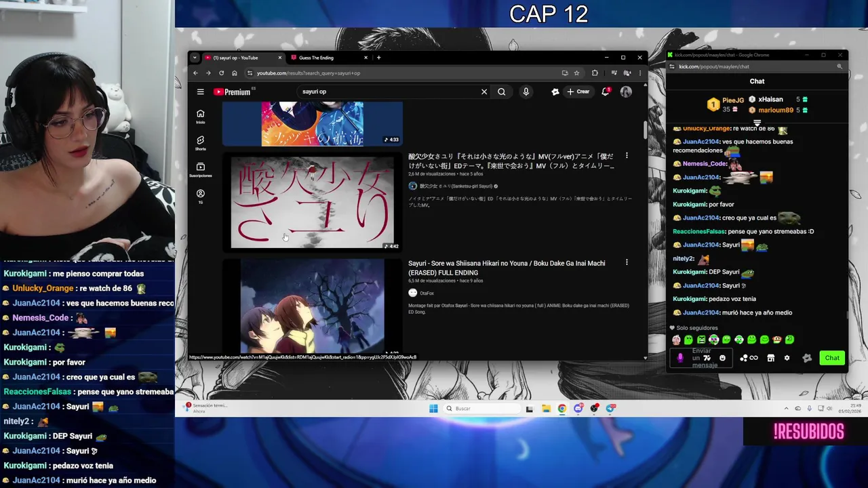This screenshot has height=488, width=868.
Task: Open Suscripciones in YouTube sidebar
Action: pos(200,169)
